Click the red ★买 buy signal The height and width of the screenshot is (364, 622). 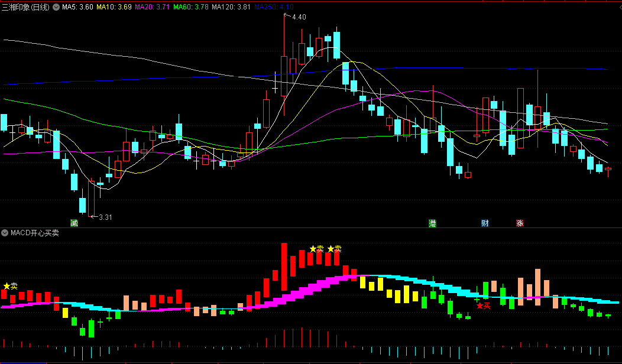[x=484, y=305]
